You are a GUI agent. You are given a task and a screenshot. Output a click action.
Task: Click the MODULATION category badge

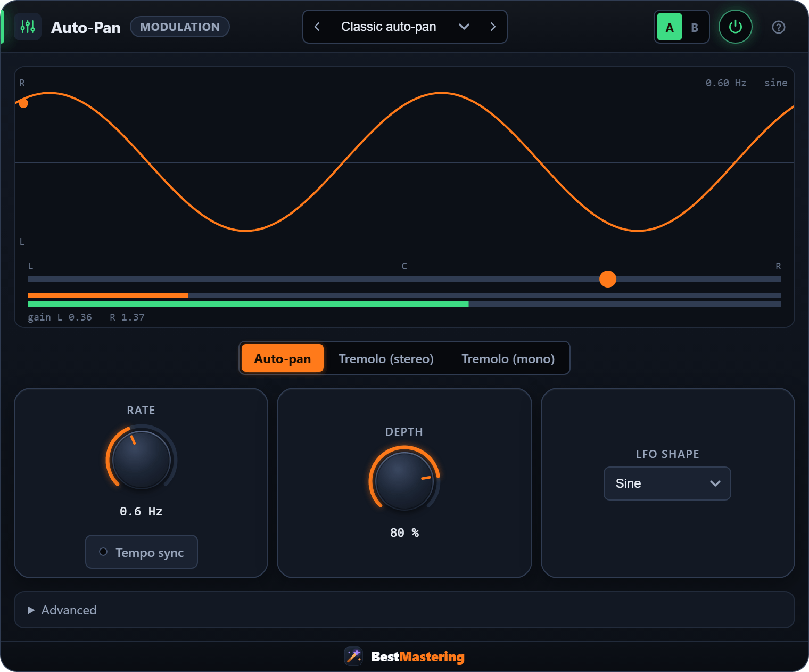[180, 27]
